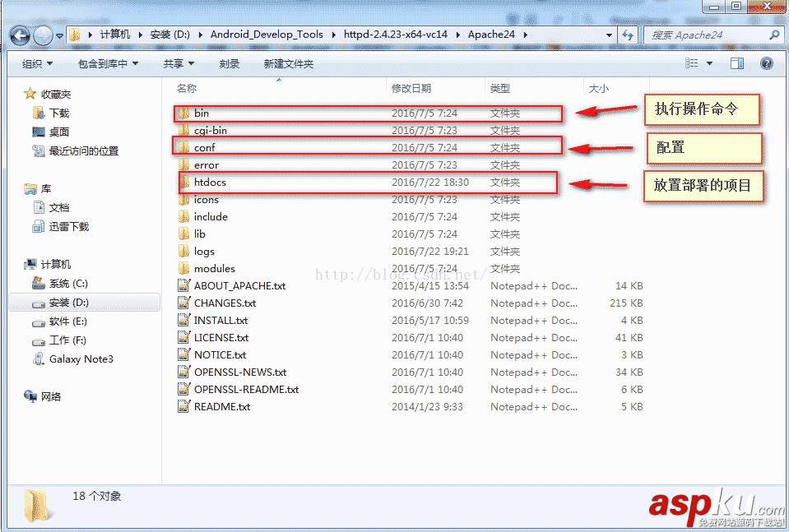The image size is (789, 532).
Task: Go back with the back arrow button
Action: pyautogui.click(x=20, y=35)
